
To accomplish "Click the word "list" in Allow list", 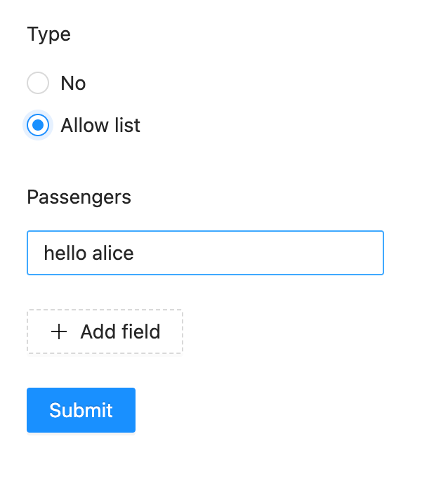I will tap(127, 125).
